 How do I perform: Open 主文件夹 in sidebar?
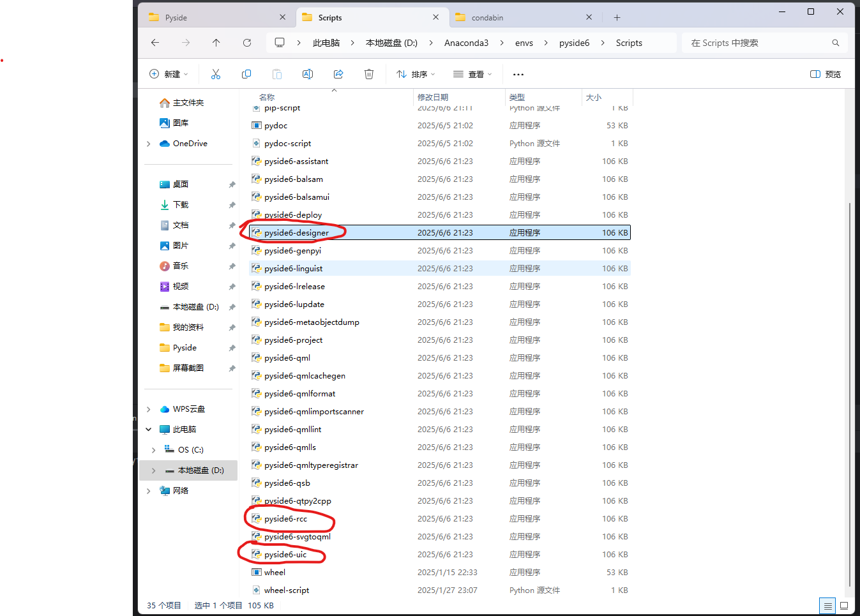[188, 103]
